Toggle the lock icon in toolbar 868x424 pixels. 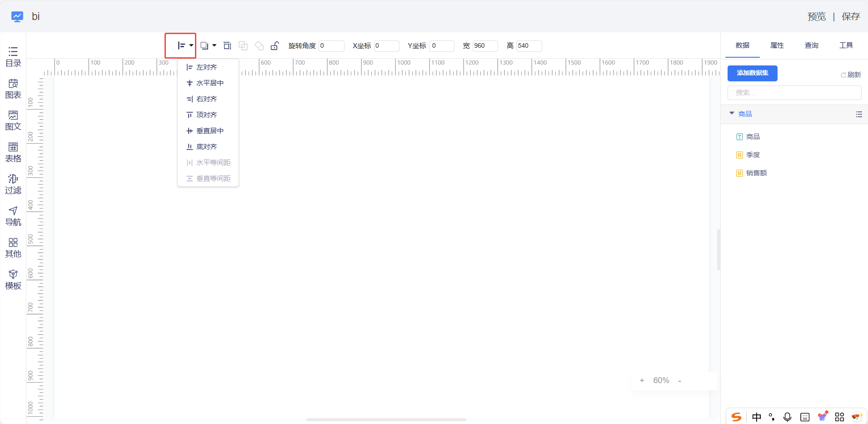pyautogui.click(x=274, y=45)
